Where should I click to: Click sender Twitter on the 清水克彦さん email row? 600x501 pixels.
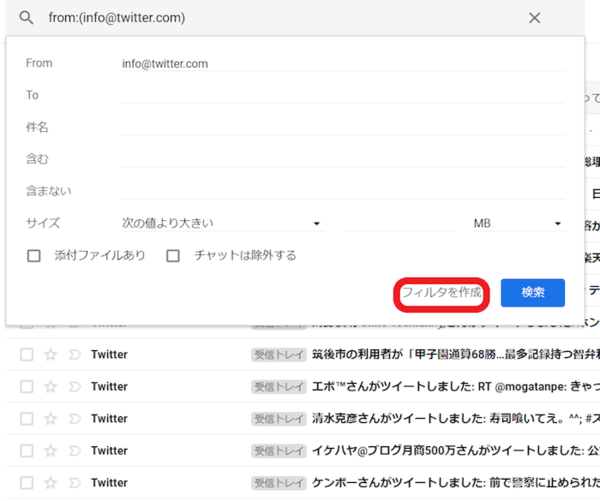(x=109, y=418)
